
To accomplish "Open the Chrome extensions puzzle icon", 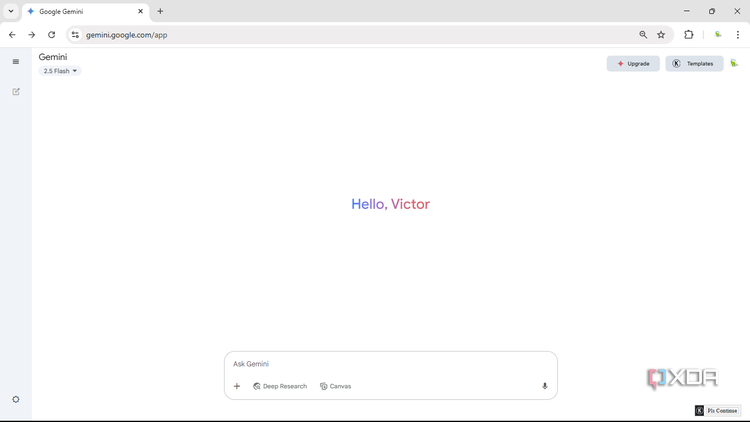I will coord(689,34).
